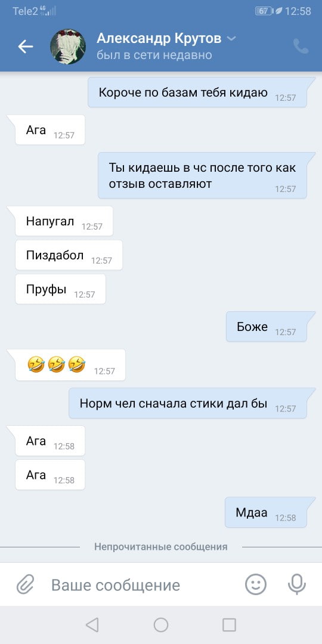
Task: Open the emoji smiley picker
Action: point(256,584)
